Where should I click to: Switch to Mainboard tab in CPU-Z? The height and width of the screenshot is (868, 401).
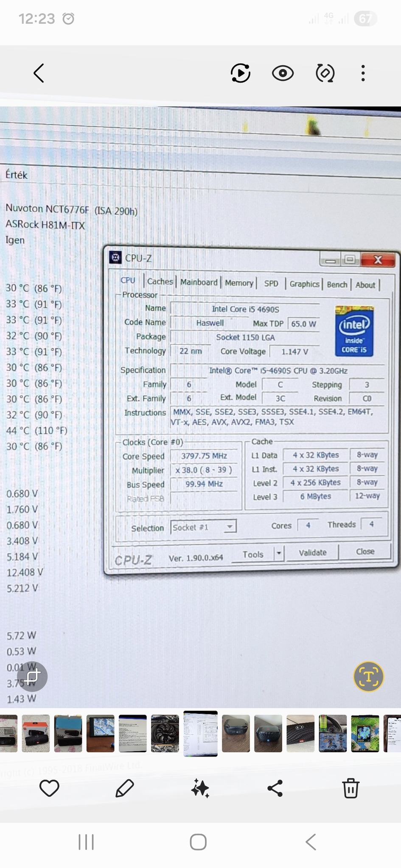click(199, 282)
